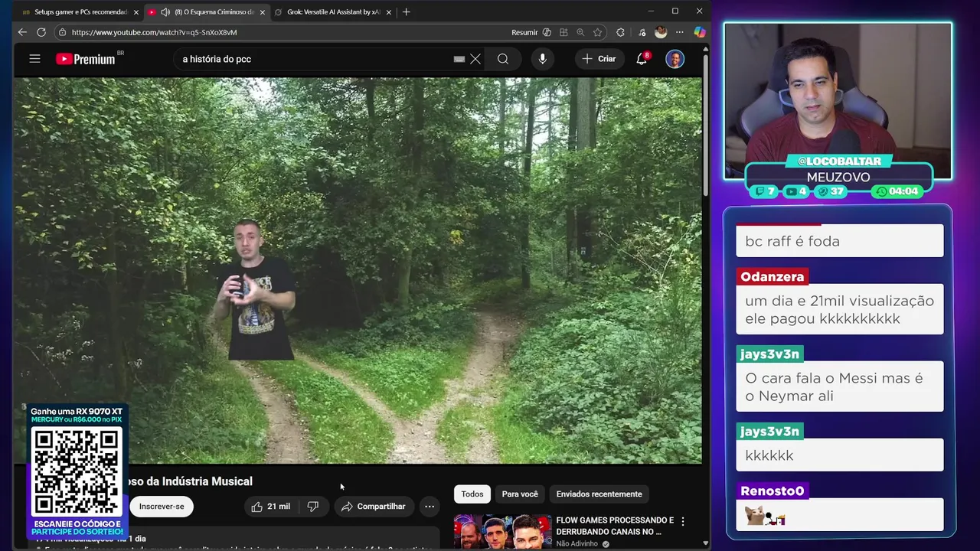Screen dimensions: 980x551
Task: Mute the playing tab via speaker icon
Action: click(165, 12)
